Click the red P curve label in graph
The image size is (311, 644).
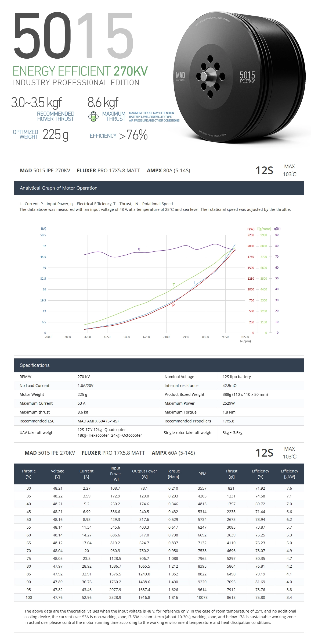click(173, 305)
